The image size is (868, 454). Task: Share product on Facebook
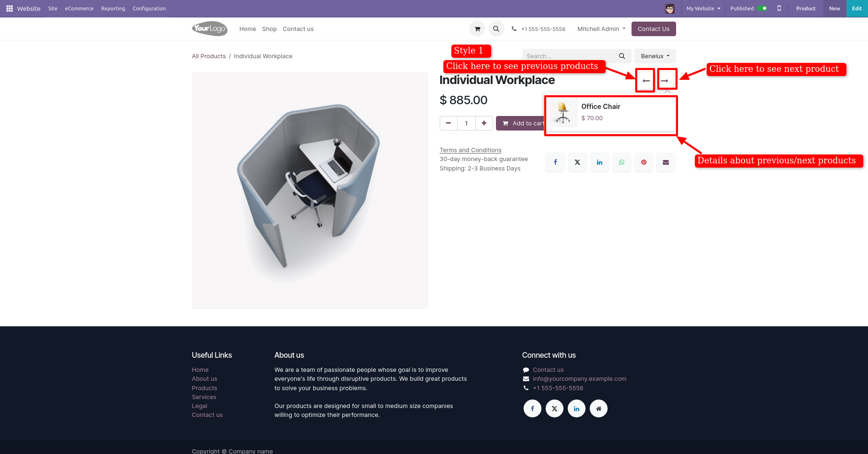(x=555, y=162)
